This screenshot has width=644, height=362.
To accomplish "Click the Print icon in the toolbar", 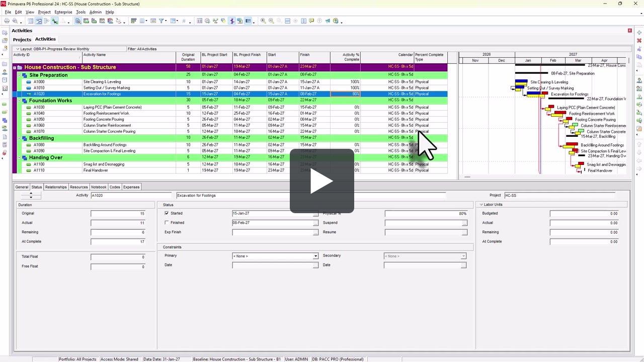I will coord(7,21).
